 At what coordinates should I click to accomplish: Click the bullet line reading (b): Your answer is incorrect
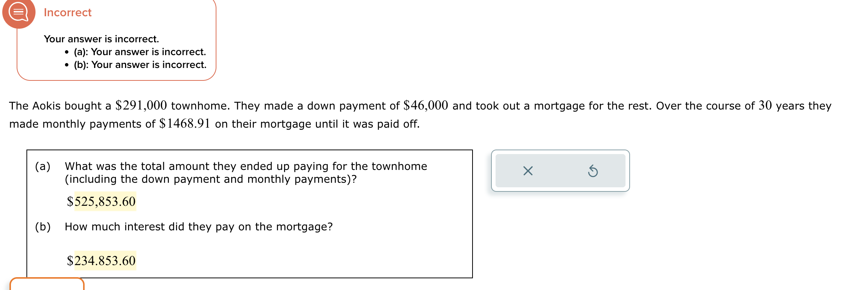coord(139,65)
